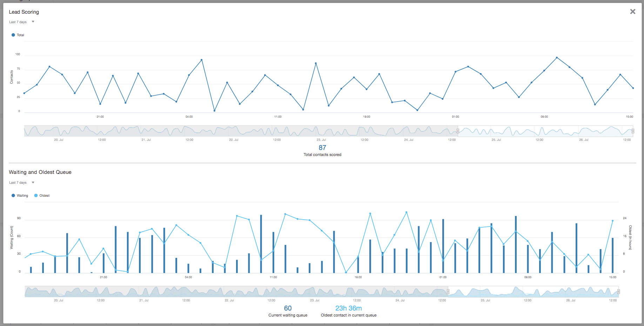
Task: Click the highest peak data point in Lead Scoring chart
Action: 557,57
